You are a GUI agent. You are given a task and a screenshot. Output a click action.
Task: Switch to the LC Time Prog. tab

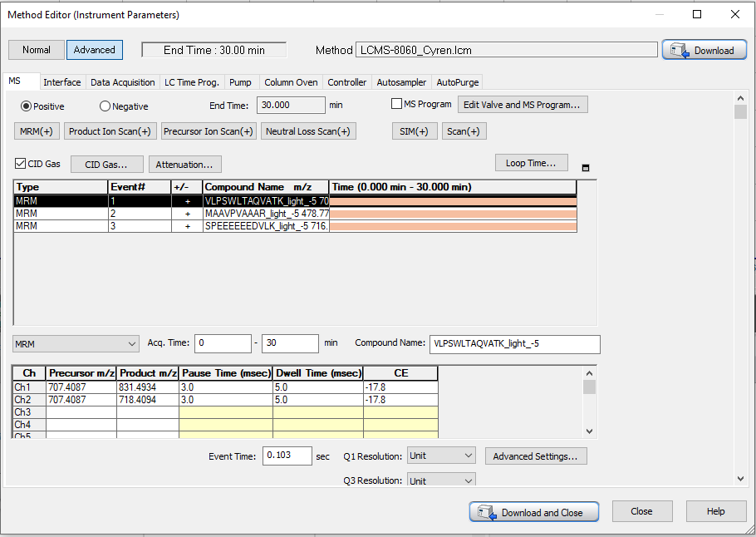[192, 82]
